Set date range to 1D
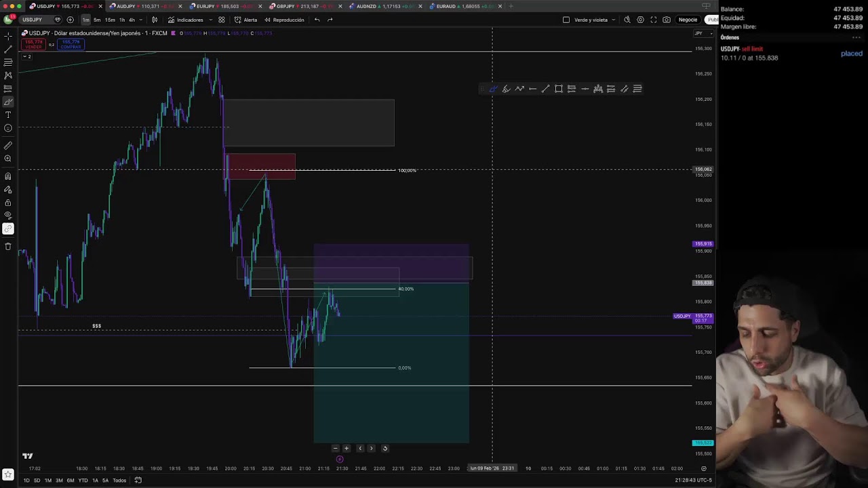This screenshot has height=488, width=868. click(x=26, y=480)
